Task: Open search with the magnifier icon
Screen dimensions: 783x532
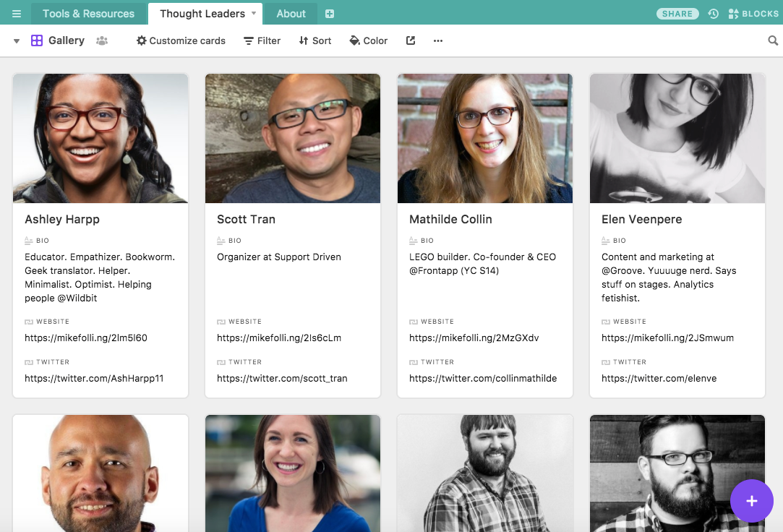Action: pos(773,40)
